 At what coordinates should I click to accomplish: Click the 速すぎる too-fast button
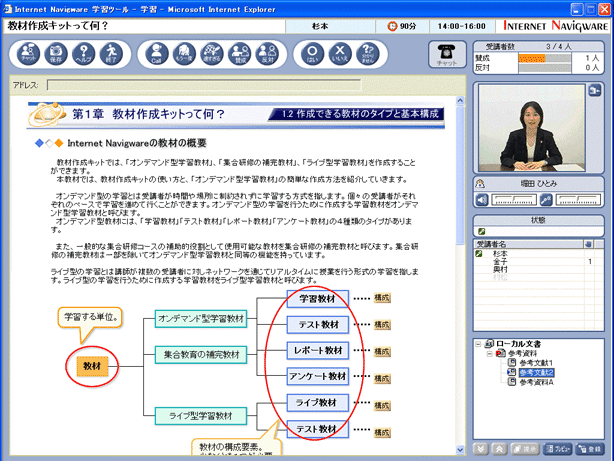click(x=212, y=54)
